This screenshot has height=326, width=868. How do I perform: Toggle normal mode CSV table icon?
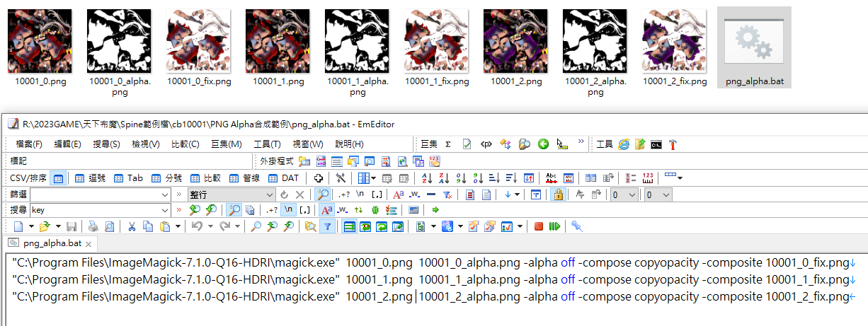tap(58, 178)
